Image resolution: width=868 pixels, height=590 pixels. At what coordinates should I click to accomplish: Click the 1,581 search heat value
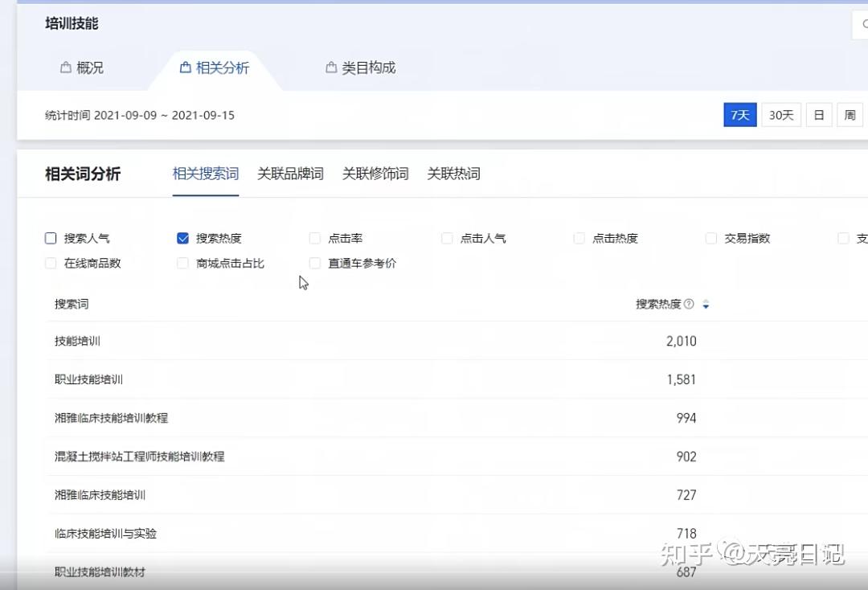[681, 379]
